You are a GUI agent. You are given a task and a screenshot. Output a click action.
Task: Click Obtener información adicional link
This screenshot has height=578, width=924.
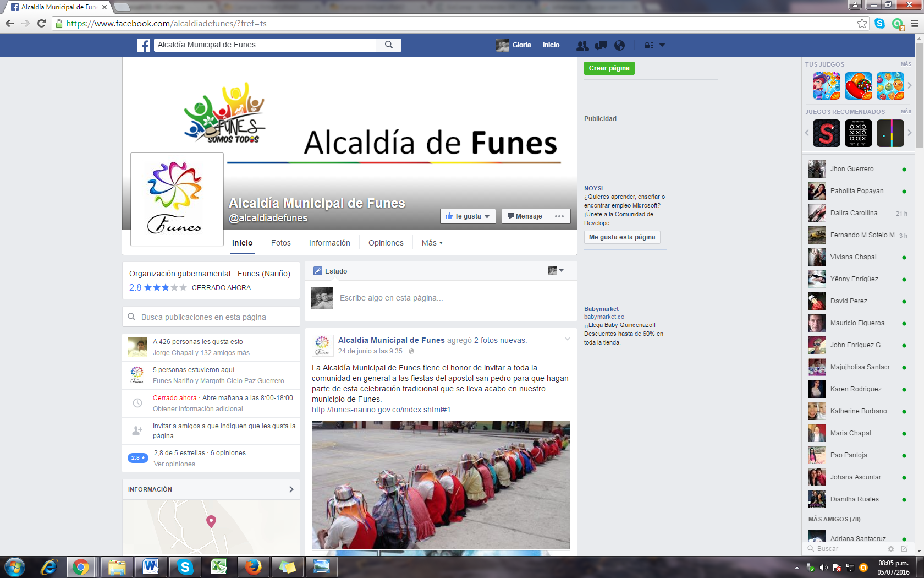click(198, 409)
